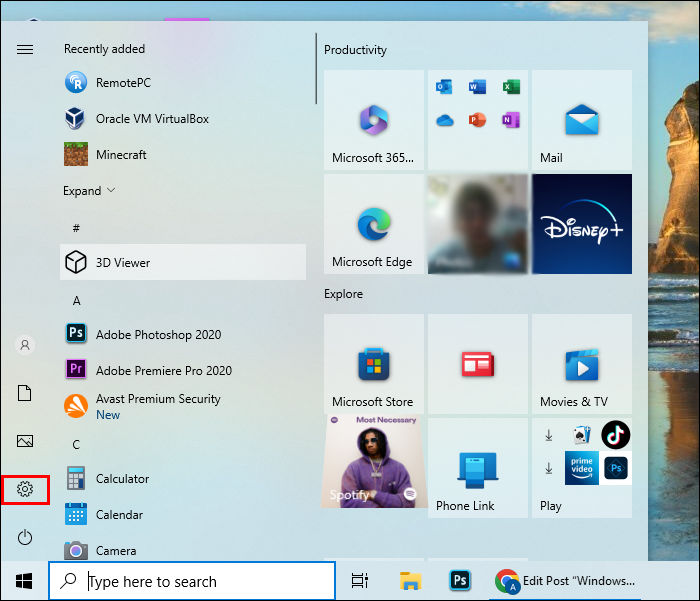The height and width of the screenshot is (601, 700).
Task: Open the Microsoft Store tile
Action: [374, 363]
